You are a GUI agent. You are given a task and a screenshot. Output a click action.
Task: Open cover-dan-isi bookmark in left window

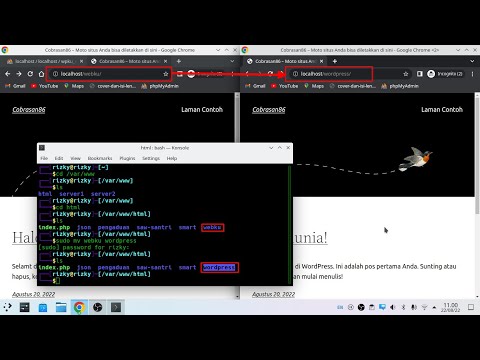point(113,86)
